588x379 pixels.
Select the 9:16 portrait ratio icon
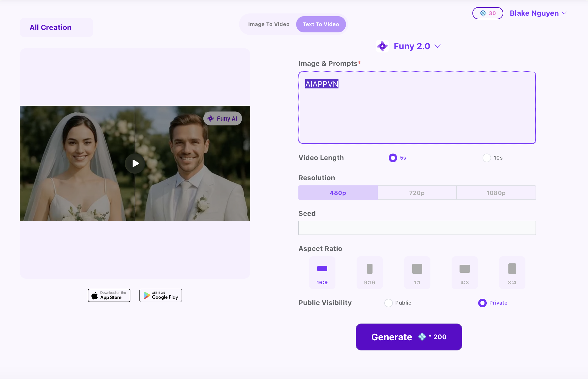tap(369, 269)
